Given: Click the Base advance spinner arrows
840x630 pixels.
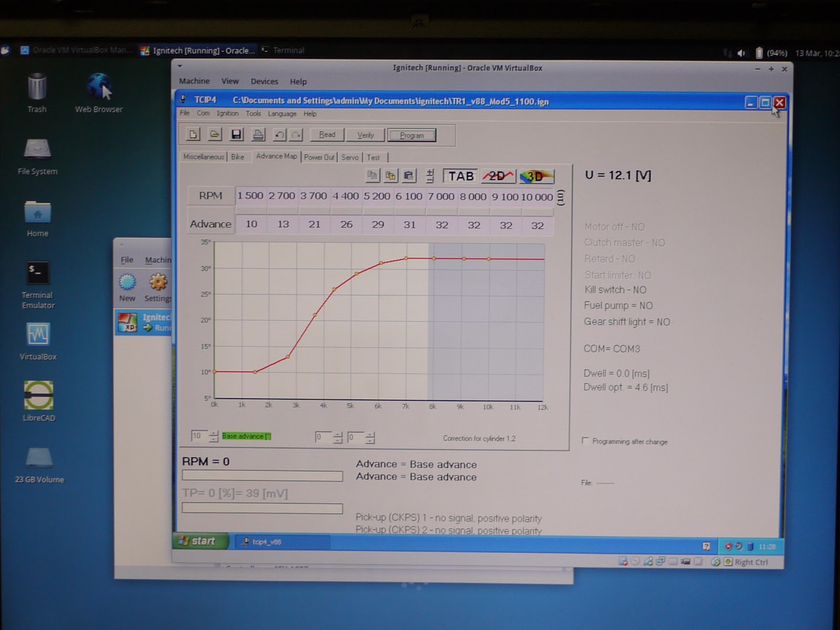Looking at the screenshot, I should (x=214, y=436).
